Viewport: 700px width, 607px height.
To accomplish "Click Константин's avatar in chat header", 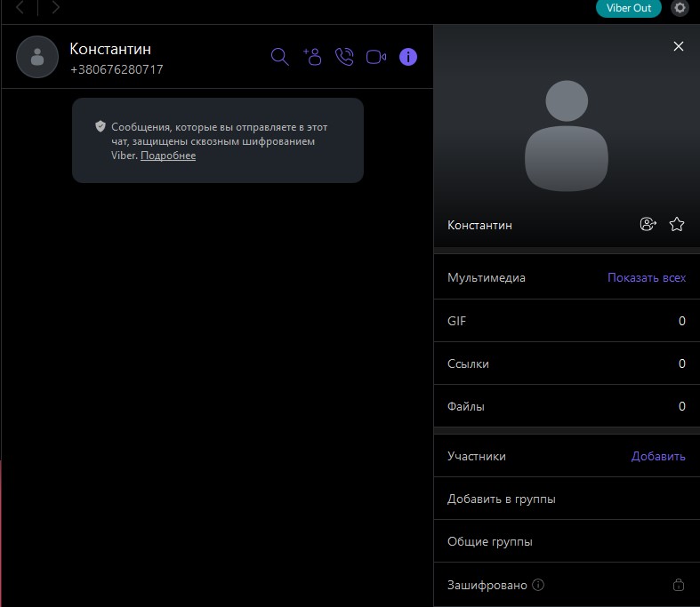I will (37, 57).
